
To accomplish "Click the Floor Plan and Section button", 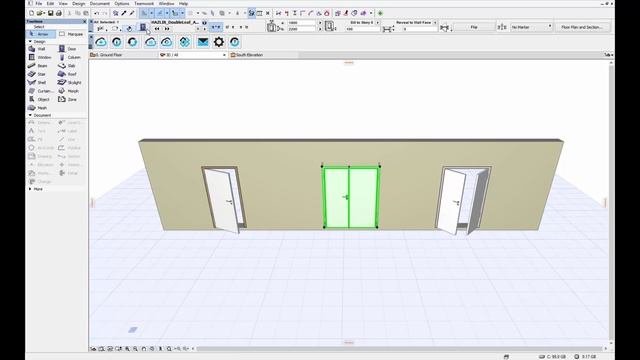I will pyautogui.click(x=582, y=27).
